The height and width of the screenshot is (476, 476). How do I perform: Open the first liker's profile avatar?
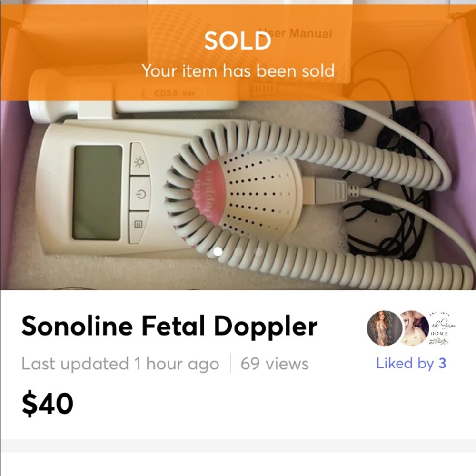384,328
